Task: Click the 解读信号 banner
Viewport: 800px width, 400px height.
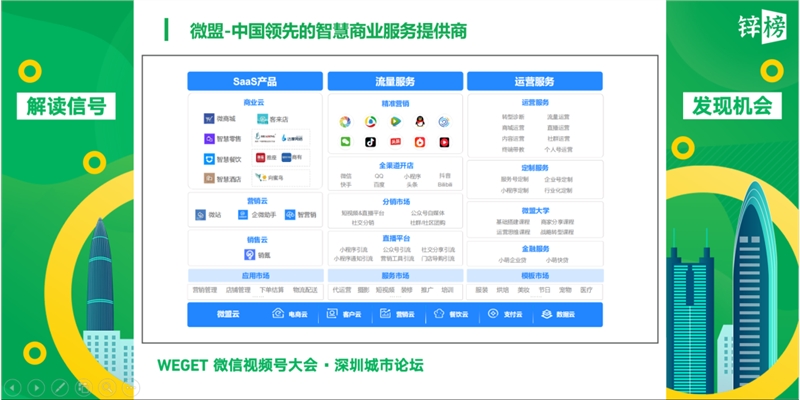Action: (x=66, y=106)
